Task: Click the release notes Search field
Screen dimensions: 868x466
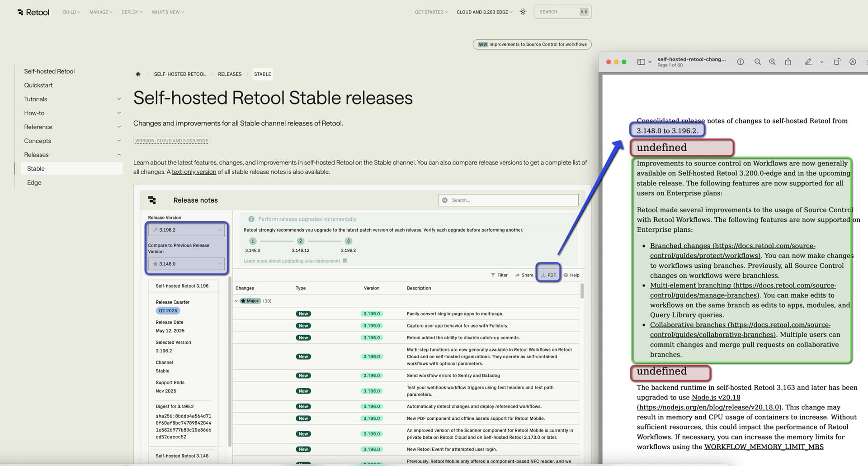Action: [x=509, y=200]
